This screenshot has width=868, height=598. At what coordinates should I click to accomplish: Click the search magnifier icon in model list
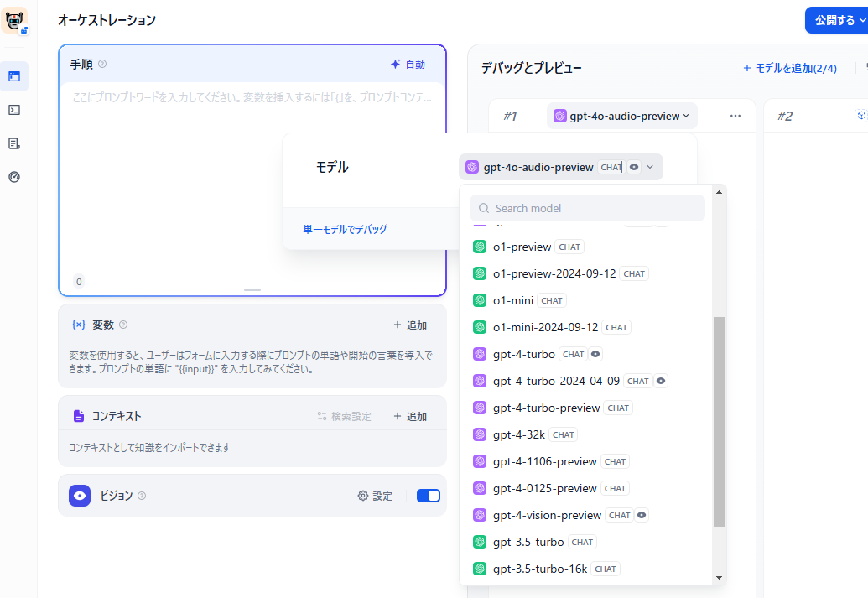[484, 208]
